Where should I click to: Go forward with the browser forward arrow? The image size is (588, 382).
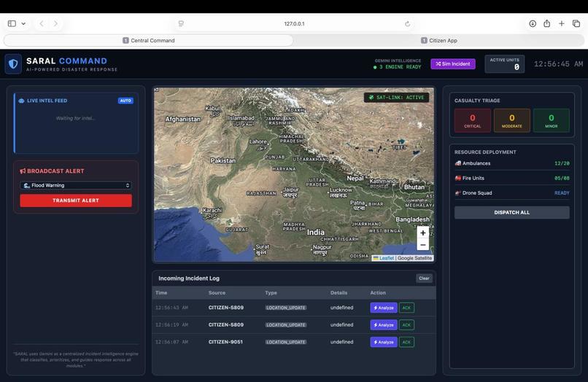[55, 23]
